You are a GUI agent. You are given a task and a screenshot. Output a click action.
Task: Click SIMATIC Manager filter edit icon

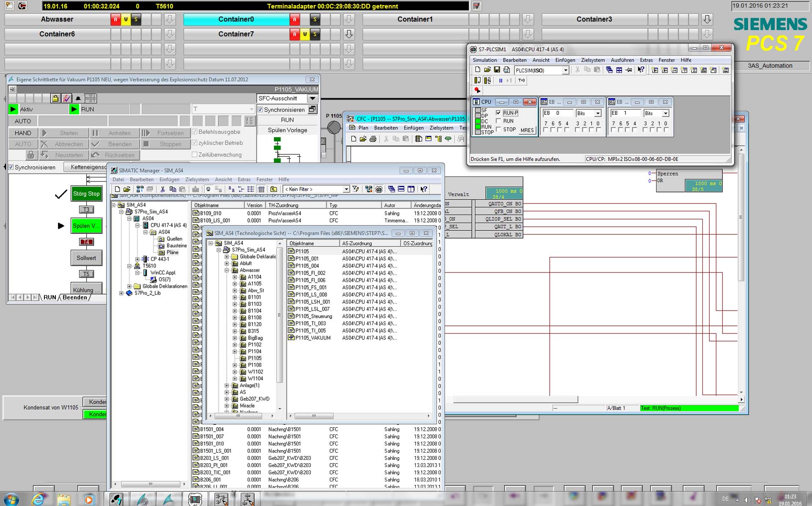[x=355, y=189]
